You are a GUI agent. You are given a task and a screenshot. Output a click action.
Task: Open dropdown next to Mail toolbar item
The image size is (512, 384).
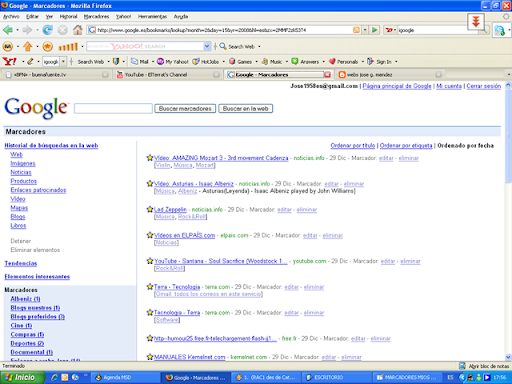(153, 62)
